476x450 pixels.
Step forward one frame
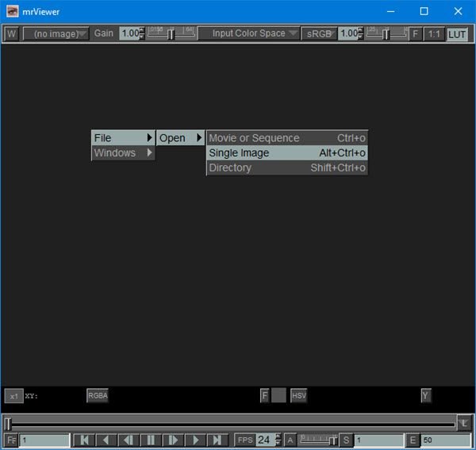pos(173,440)
